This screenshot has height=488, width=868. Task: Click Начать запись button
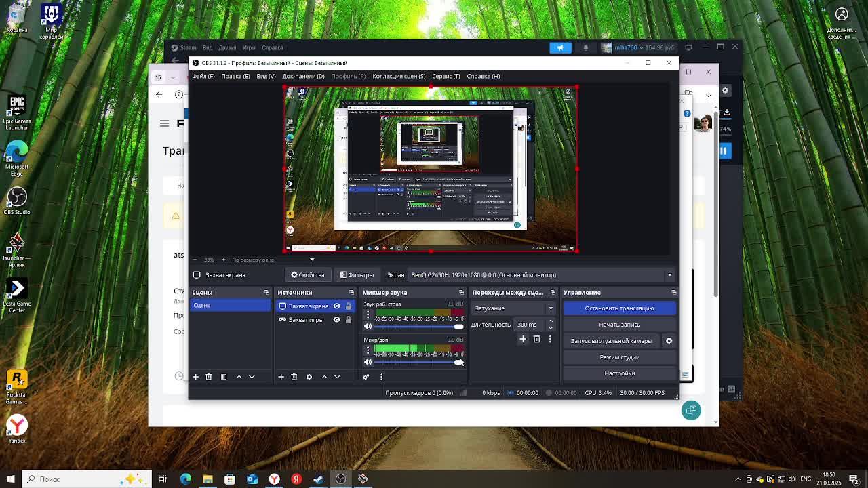click(x=620, y=325)
